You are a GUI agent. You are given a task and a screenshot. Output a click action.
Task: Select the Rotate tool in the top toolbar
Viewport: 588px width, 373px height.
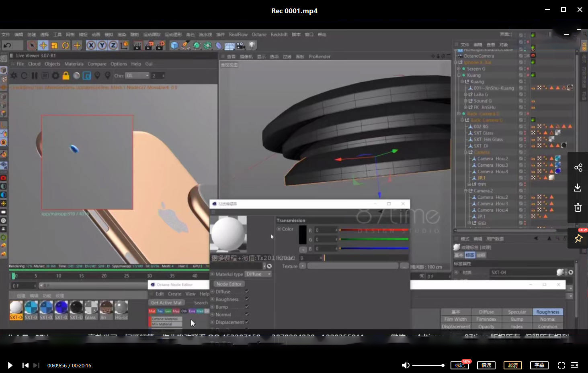point(66,45)
